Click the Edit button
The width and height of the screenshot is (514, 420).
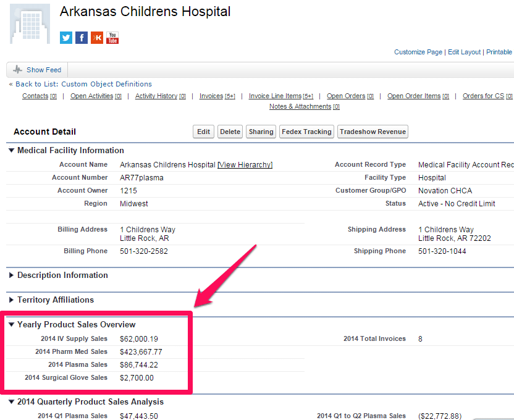tap(203, 132)
